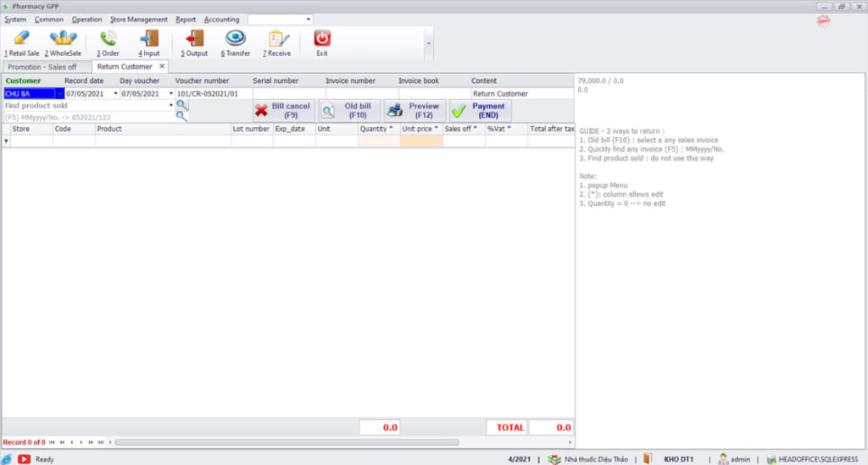The image size is (868, 465).
Task: Click the Payment (END) button
Action: (x=480, y=110)
